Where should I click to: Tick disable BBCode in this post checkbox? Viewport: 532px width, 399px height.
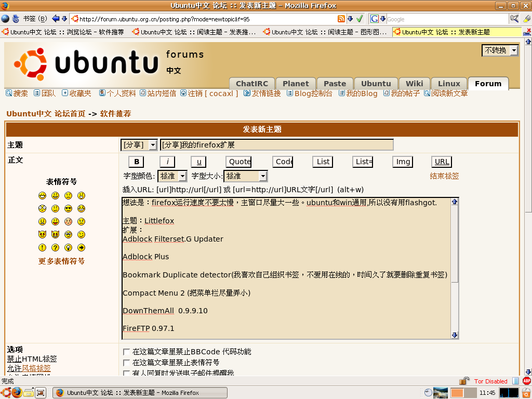127,352
